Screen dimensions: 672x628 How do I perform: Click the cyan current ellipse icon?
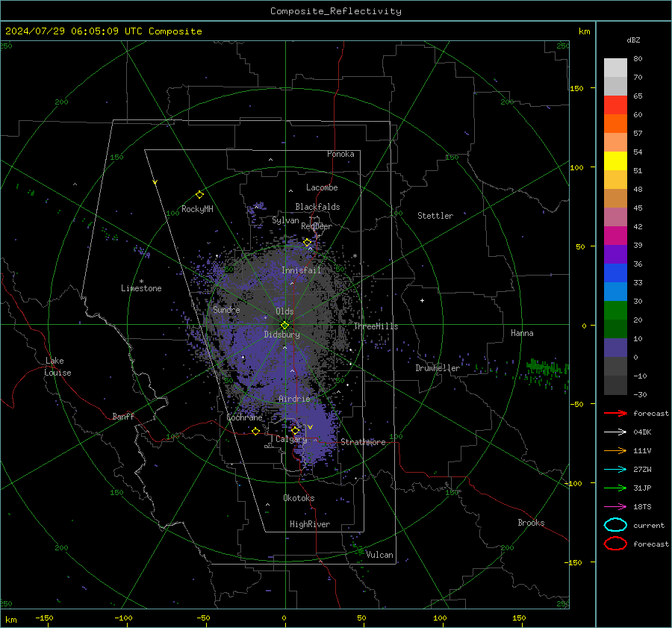(615, 525)
